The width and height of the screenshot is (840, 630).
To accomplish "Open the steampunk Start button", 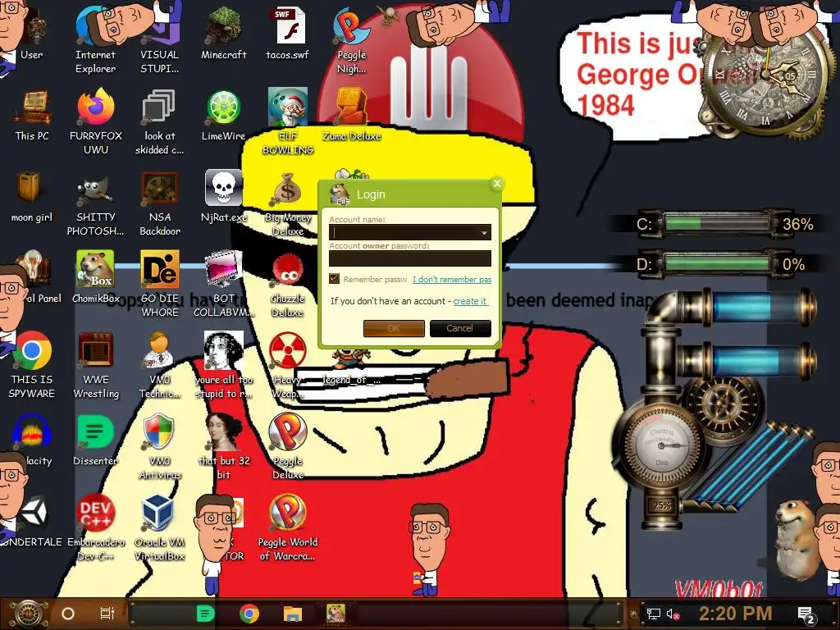I will click(x=29, y=614).
